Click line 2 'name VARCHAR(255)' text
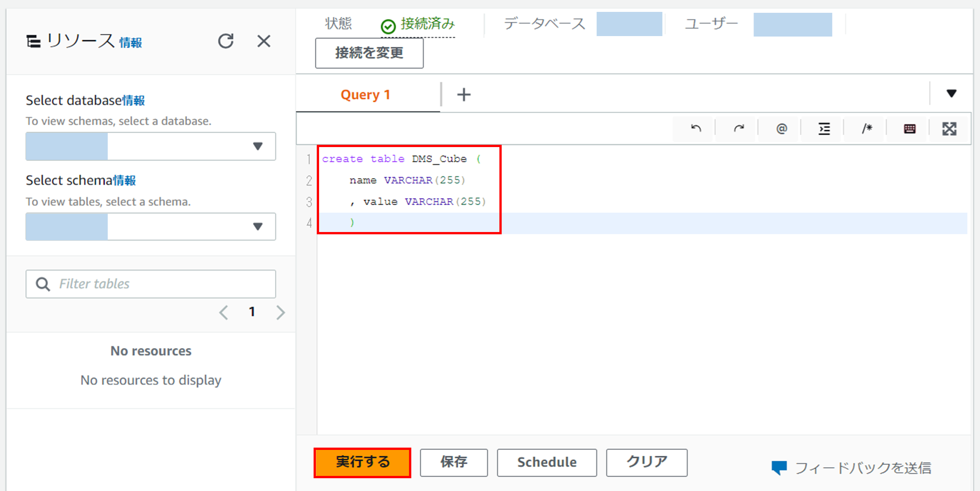The height and width of the screenshot is (491, 980). point(407,180)
